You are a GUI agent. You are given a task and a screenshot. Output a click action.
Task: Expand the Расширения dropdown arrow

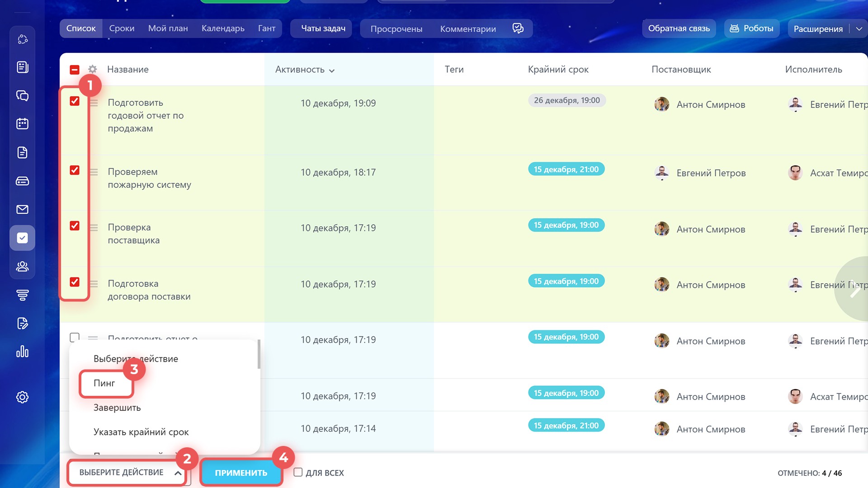click(859, 28)
